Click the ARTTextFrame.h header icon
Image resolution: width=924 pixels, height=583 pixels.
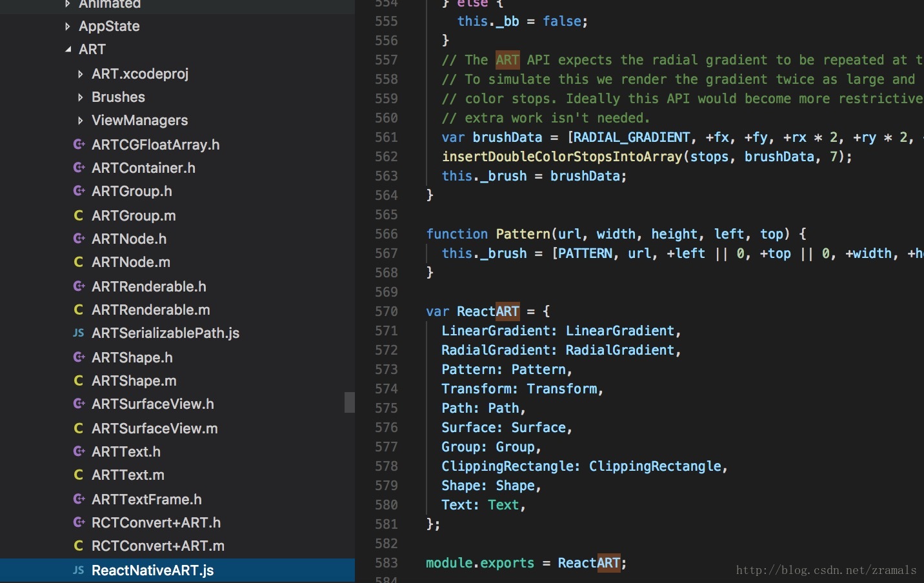[79, 499]
